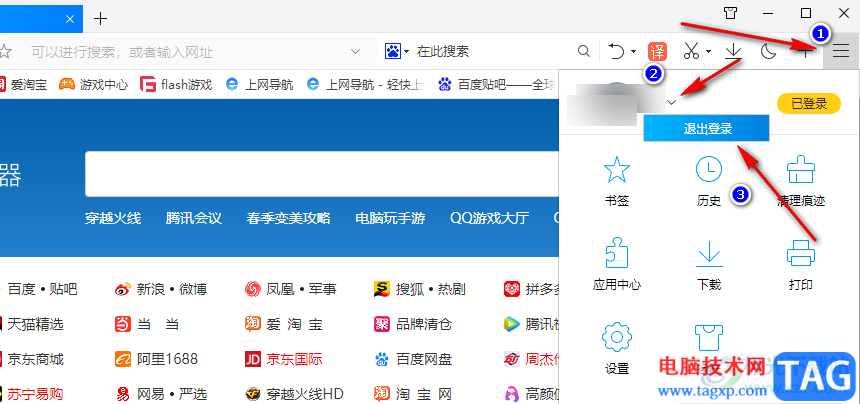
Task: Click the yellow 已登录 button
Action: pos(809,103)
